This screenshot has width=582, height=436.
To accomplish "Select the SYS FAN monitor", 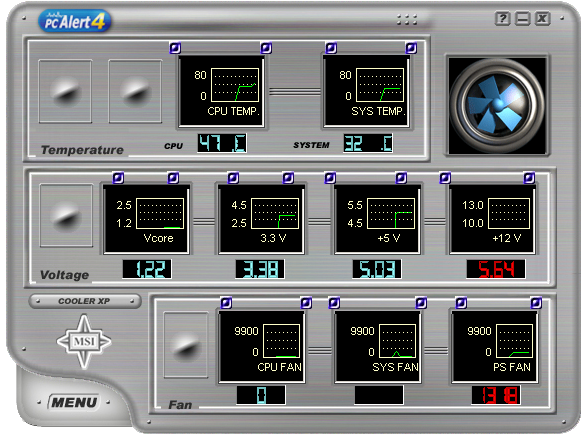I will coord(377,347).
